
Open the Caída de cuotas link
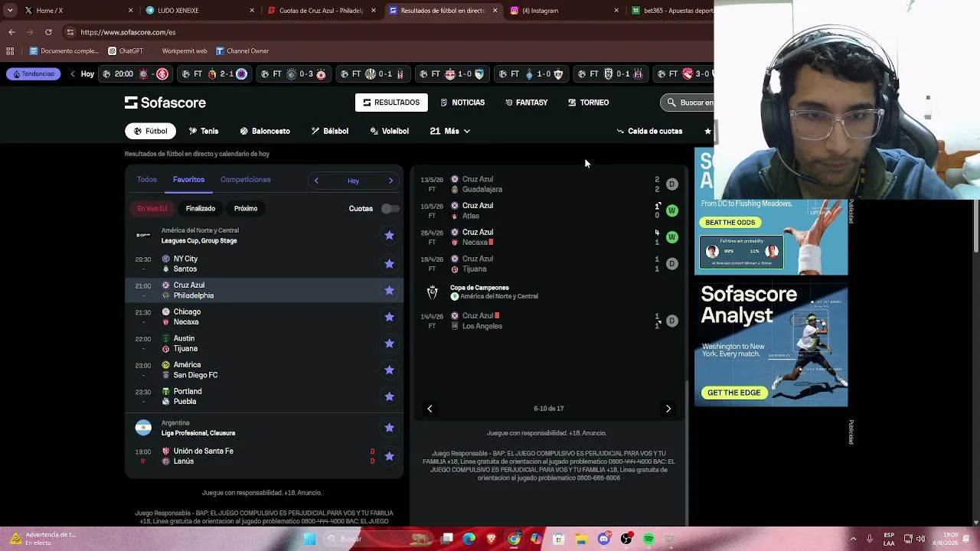pos(649,131)
